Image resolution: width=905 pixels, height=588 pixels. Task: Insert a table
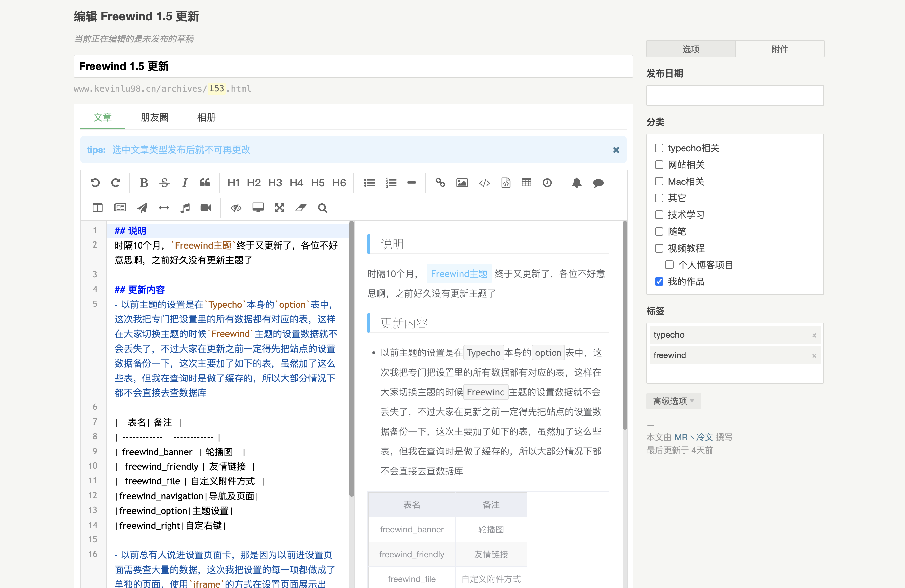tap(526, 183)
